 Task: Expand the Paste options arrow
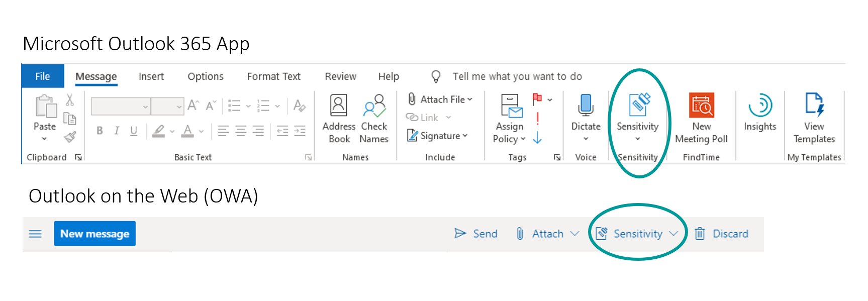pos(44,139)
